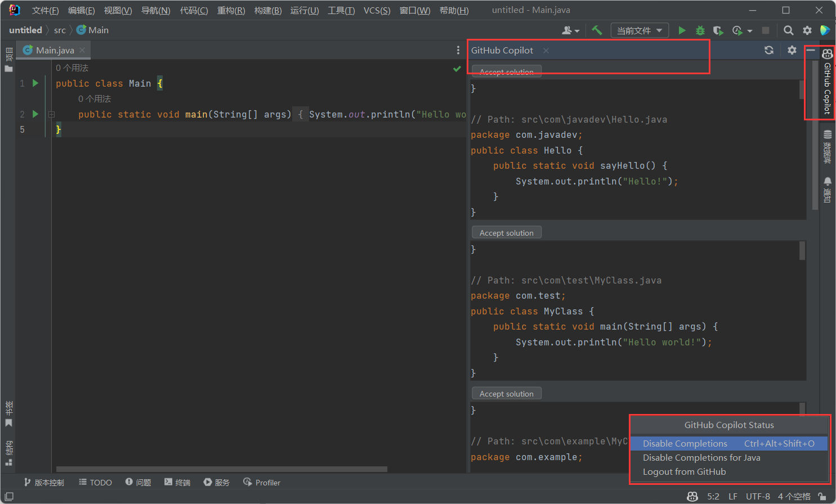This screenshot has width=836, height=504.
Task: Open the 代码(C) menu
Action: [194, 11]
